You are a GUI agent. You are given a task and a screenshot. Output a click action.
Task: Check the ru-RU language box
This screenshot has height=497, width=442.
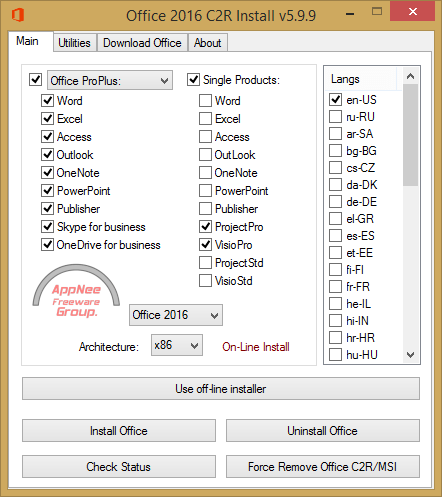335,117
